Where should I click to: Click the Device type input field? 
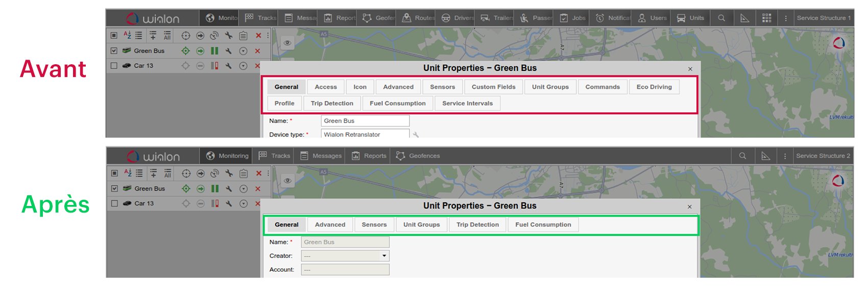pyautogui.click(x=365, y=135)
